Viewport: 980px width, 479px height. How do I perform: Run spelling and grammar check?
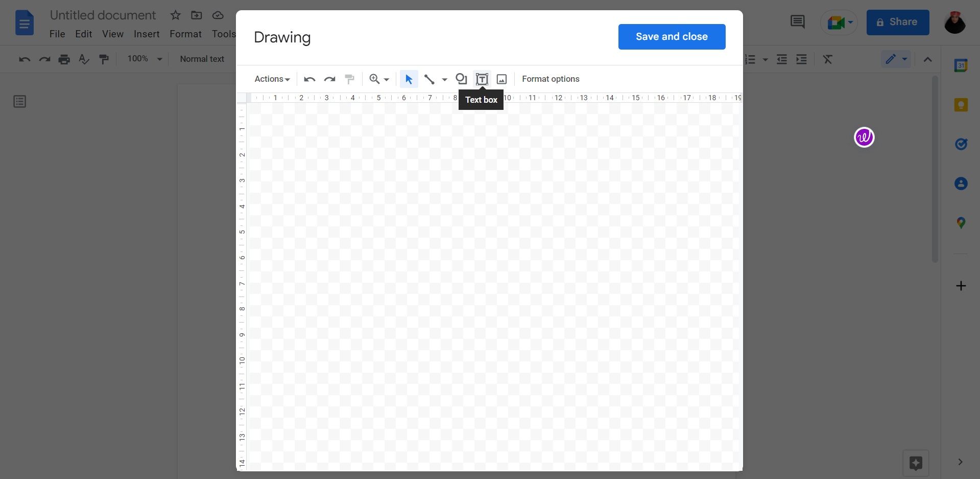[x=84, y=59]
